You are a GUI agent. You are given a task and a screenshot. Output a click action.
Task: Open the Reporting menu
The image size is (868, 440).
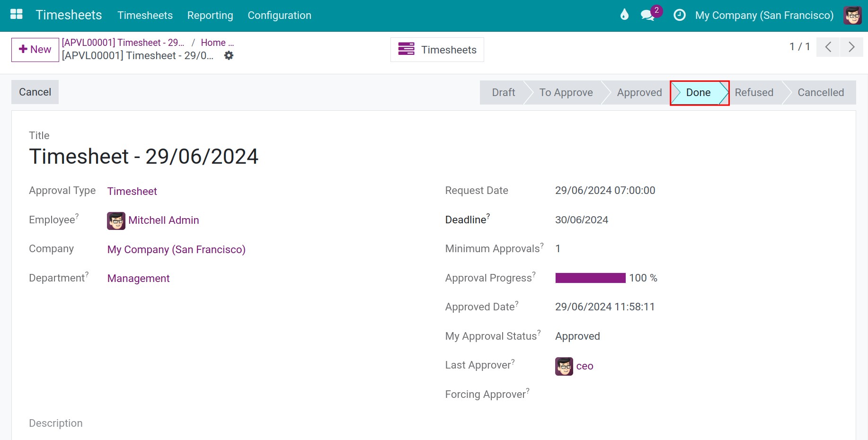pos(210,15)
